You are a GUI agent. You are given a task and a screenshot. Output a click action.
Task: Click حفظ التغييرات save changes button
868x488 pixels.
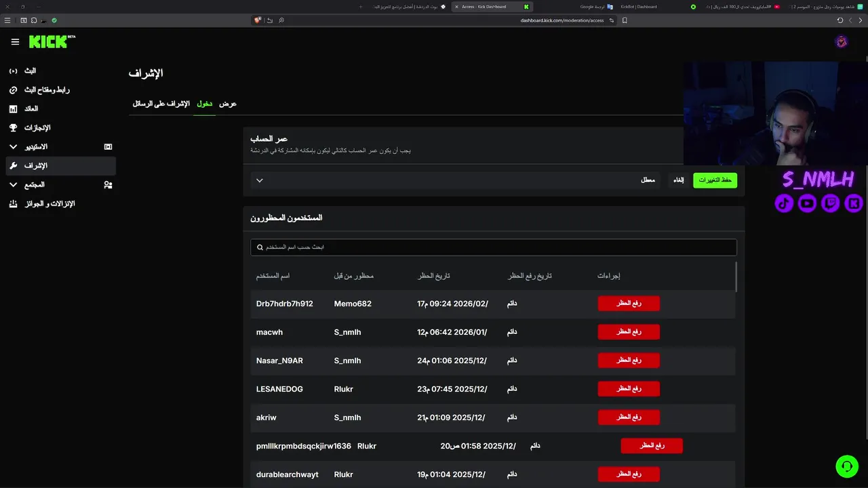coord(715,180)
